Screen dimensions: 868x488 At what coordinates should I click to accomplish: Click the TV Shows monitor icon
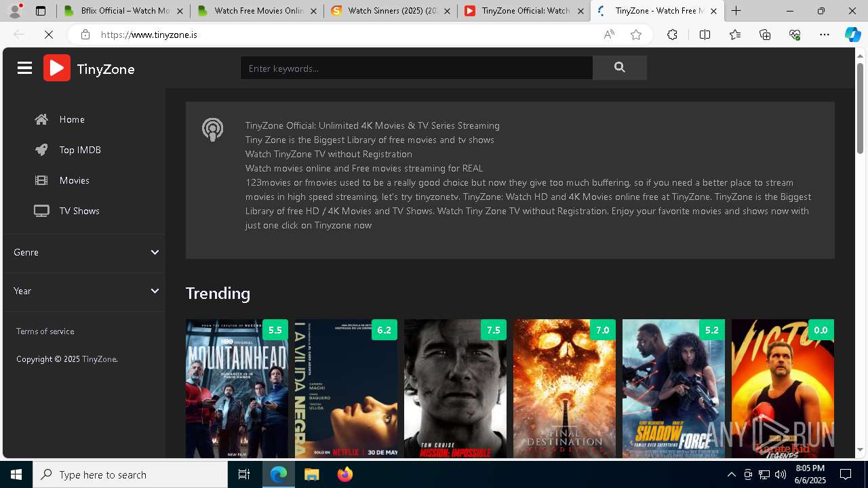pyautogui.click(x=41, y=211)
